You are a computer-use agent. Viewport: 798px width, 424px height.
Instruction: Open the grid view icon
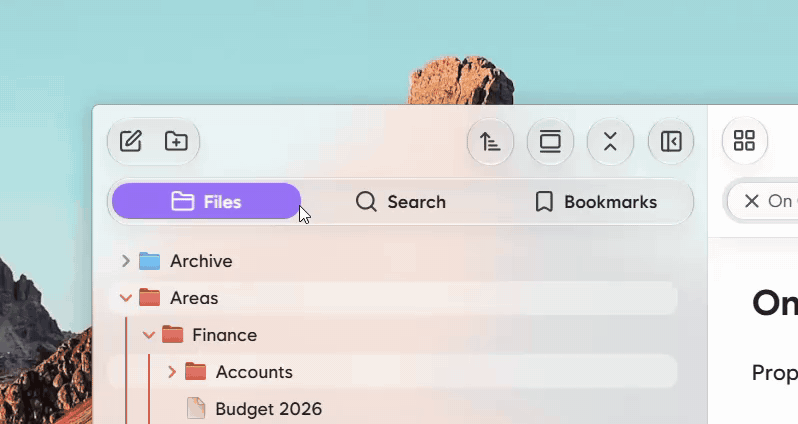coord(745,141)
